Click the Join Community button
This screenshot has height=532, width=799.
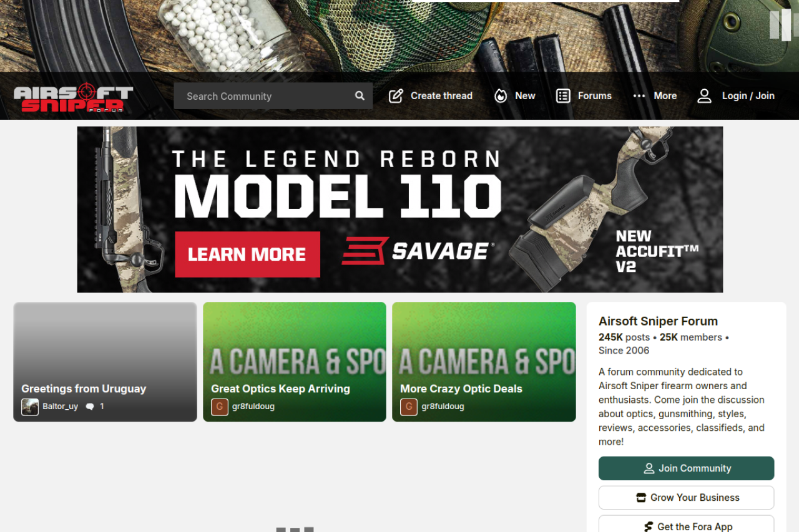[x=686, y=468]
